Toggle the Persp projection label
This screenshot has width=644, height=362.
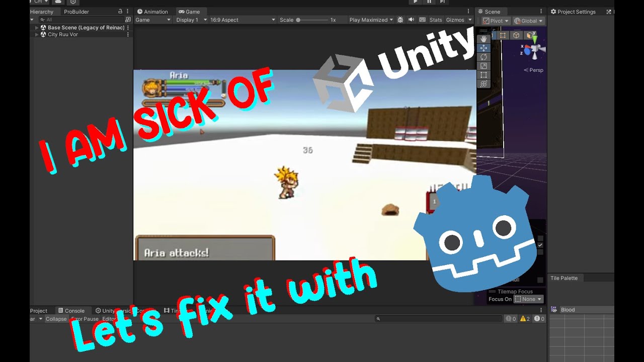534,70
